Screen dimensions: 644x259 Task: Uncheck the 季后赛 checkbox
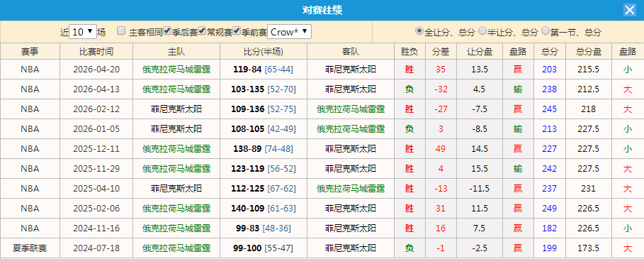coord(167,31)
